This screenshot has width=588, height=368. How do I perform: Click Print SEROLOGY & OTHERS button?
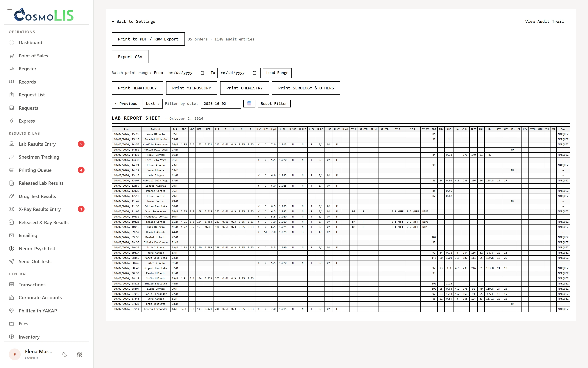306,88
